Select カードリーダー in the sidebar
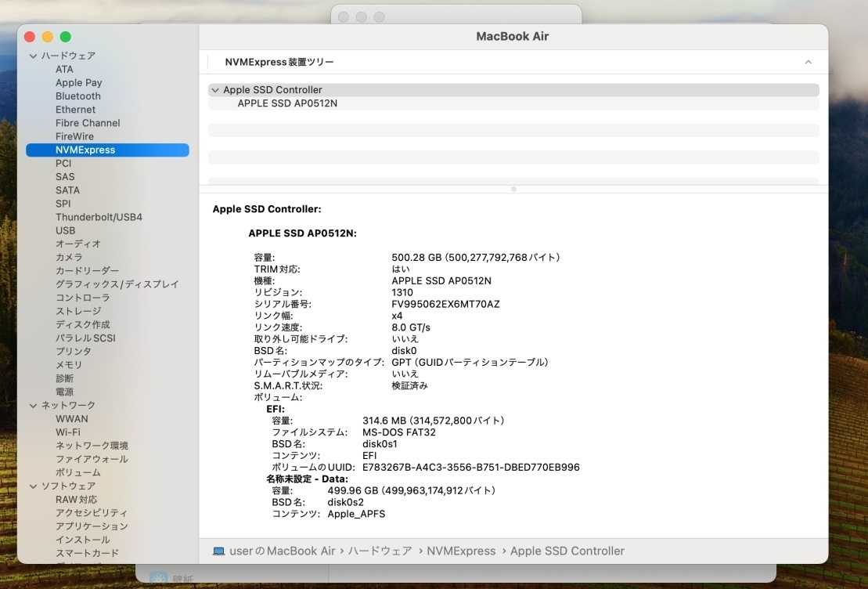The image size is (868, 589). pos(87,270)
